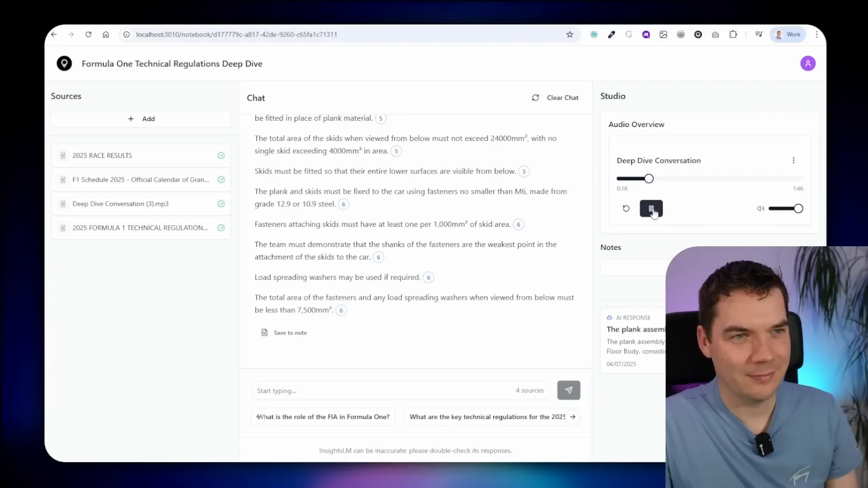Mute audio with the speaker icon
Image resolution: width=868 pixels, height=488 pixels.
tap(760, 208)
